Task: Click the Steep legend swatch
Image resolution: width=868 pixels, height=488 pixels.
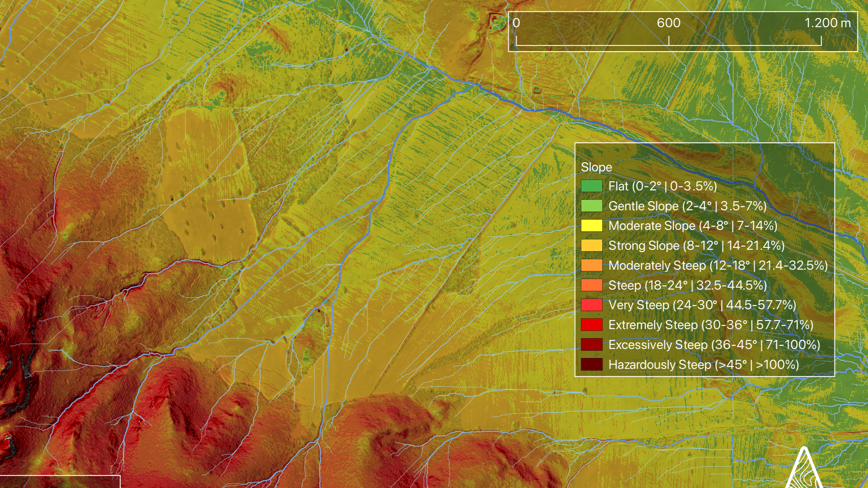Action: 591,285
